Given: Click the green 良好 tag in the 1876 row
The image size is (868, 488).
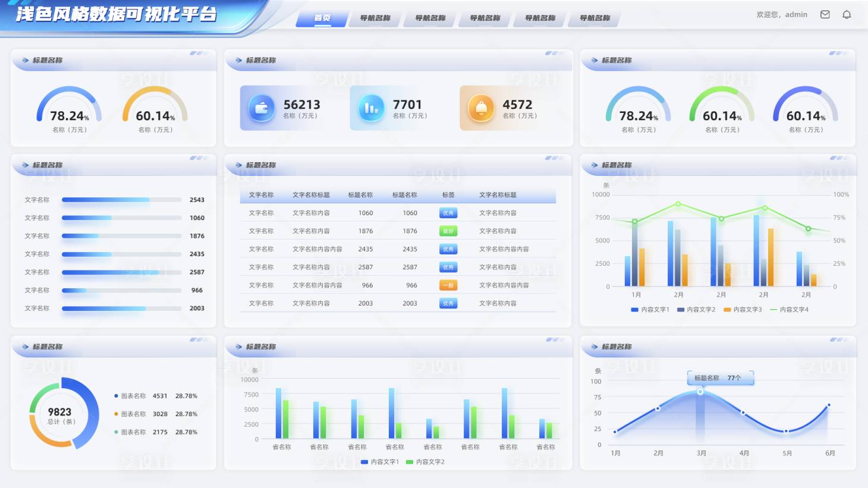Looking at the screenshot, I should point(448,231).
